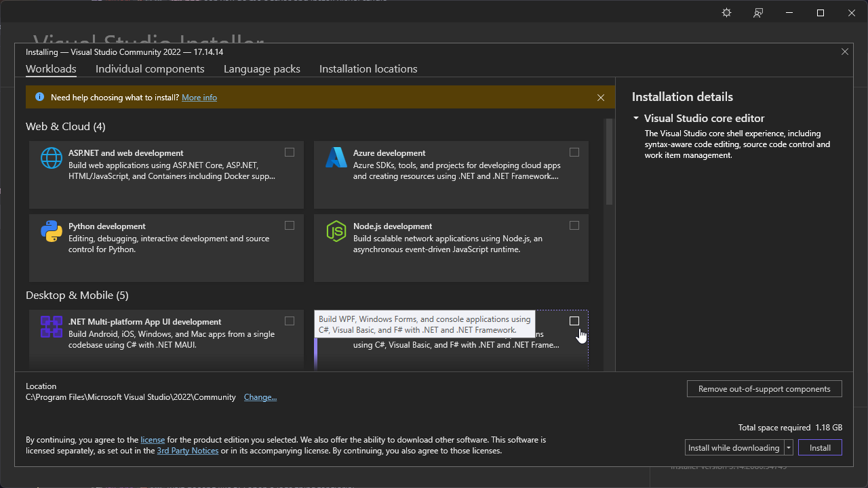Click the Install button

coord(820,448)
